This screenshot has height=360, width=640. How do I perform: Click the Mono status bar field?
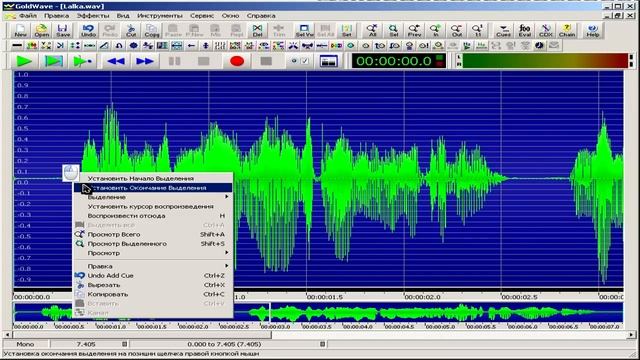[25, 344]
